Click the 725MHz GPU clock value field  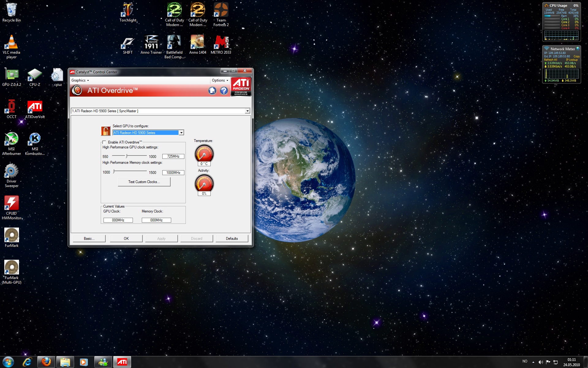[x=173, y=156]
